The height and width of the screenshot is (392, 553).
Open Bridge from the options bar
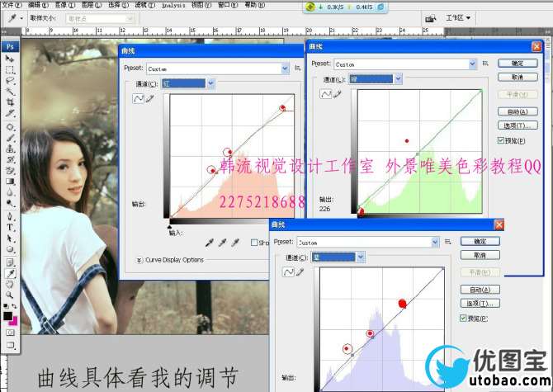click(430, 18)
